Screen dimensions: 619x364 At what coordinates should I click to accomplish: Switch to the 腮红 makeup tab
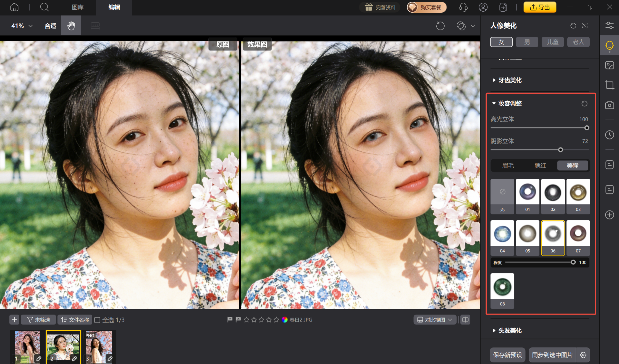coord(541,165)
